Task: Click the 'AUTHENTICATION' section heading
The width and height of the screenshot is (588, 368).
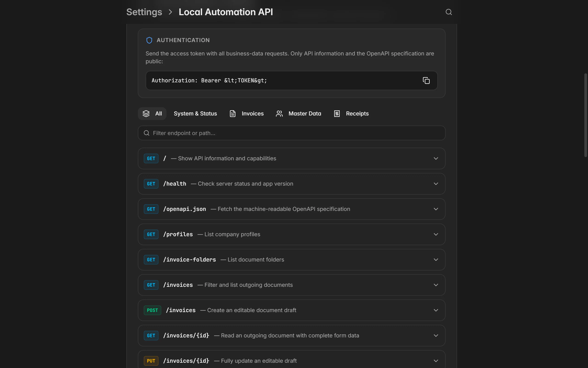Action: 183,40
